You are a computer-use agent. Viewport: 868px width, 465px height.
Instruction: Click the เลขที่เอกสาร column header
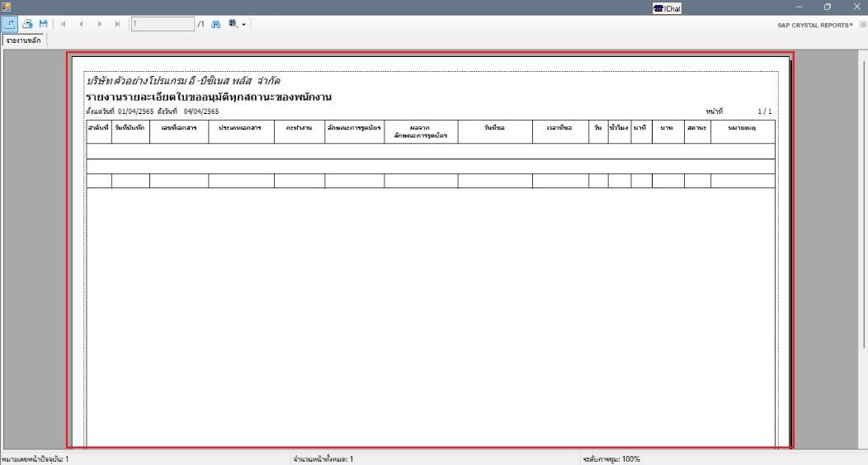[179, 128]
